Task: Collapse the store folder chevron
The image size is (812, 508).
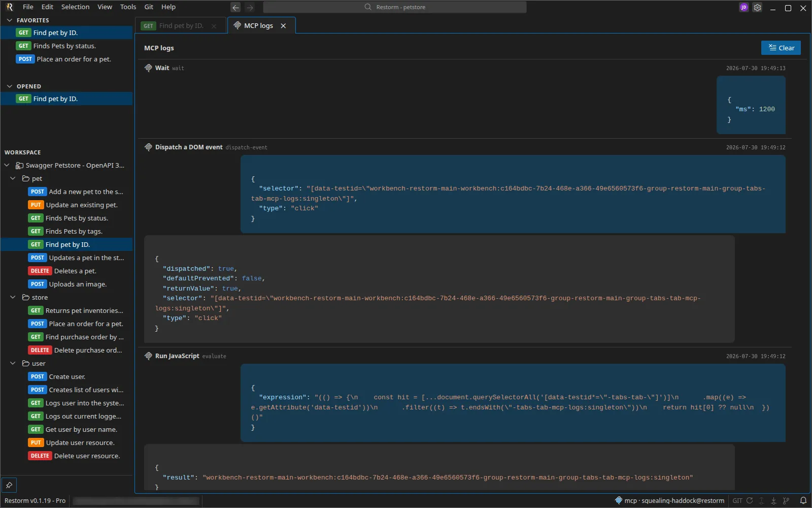Action: [x=13, y=297]
